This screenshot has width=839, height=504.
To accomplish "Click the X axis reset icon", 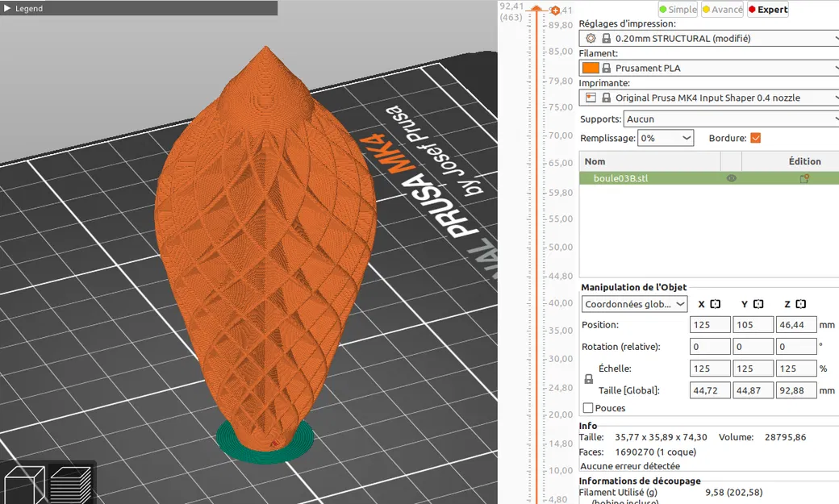I will tap(716, 304).
